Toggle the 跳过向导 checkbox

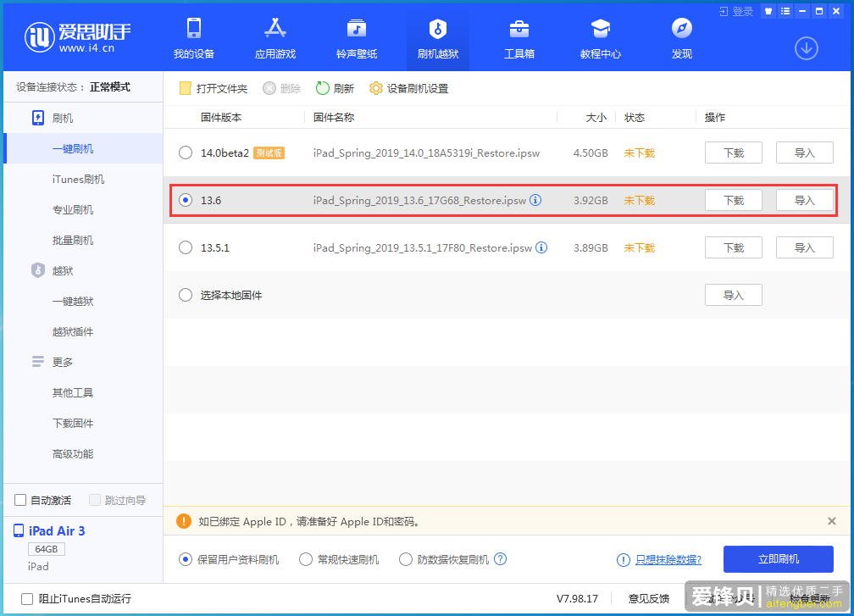click(x=95, y=499)
